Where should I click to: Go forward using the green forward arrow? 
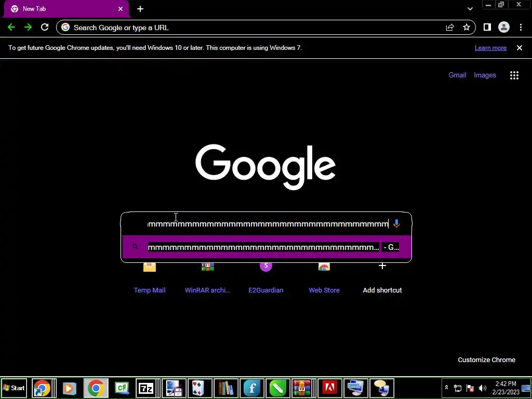pyautogui.click(x=28, y=28)
